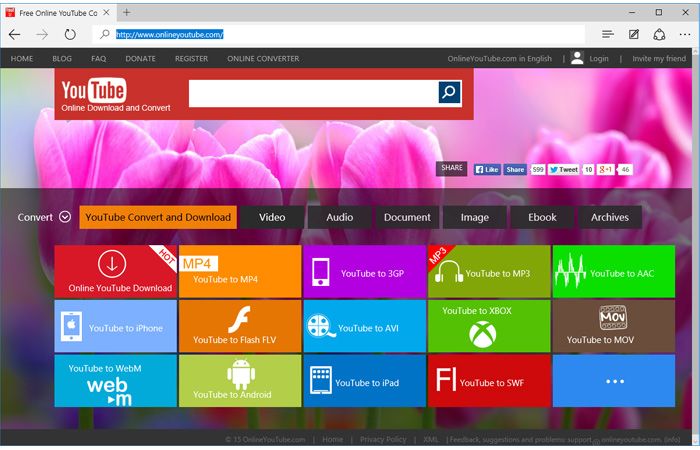This screenshot has width=700, height=450.
Task: Click the YouTube logo
Action: coord(94,91)
